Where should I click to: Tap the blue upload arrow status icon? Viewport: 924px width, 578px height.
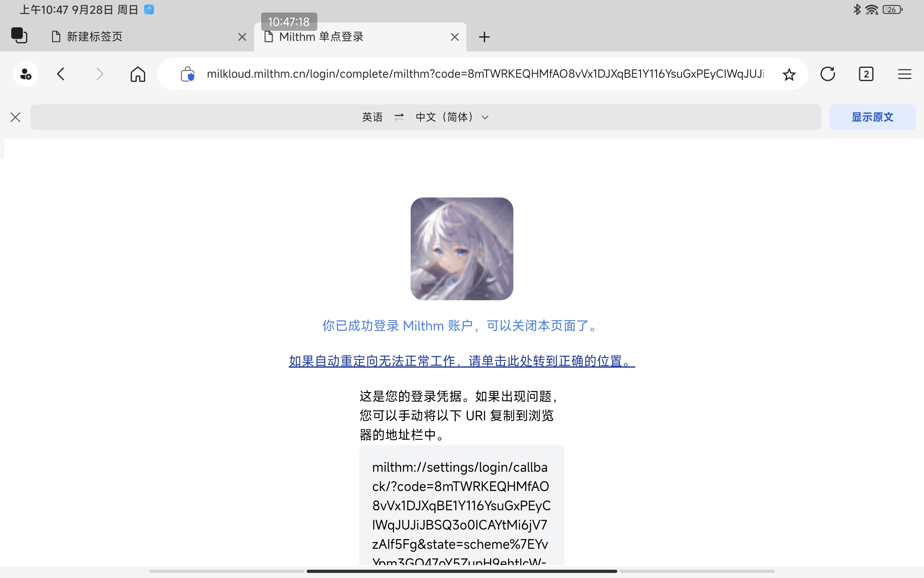tap(149, 10)
